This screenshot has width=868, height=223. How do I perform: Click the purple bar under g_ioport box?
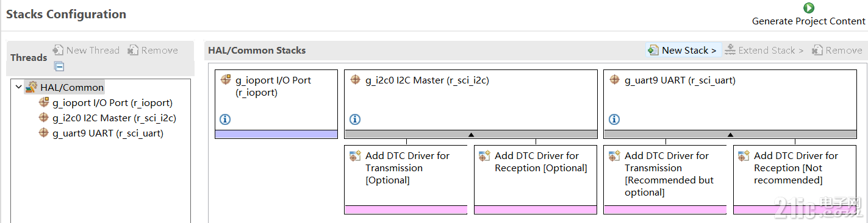(276, 134)
